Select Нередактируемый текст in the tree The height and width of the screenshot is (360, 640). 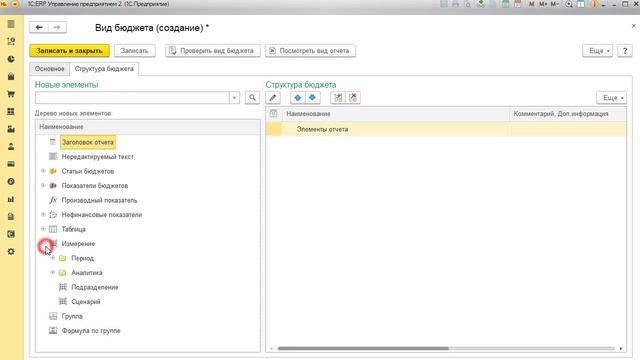point(98,156)
